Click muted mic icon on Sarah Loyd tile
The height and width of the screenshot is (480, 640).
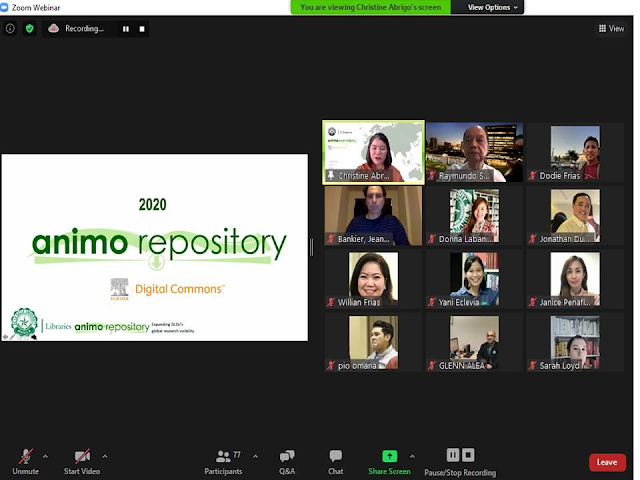pos(532,366)
